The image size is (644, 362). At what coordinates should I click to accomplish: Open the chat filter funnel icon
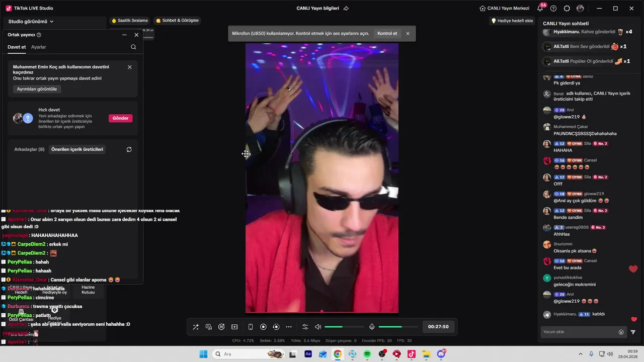pos(633,332)
